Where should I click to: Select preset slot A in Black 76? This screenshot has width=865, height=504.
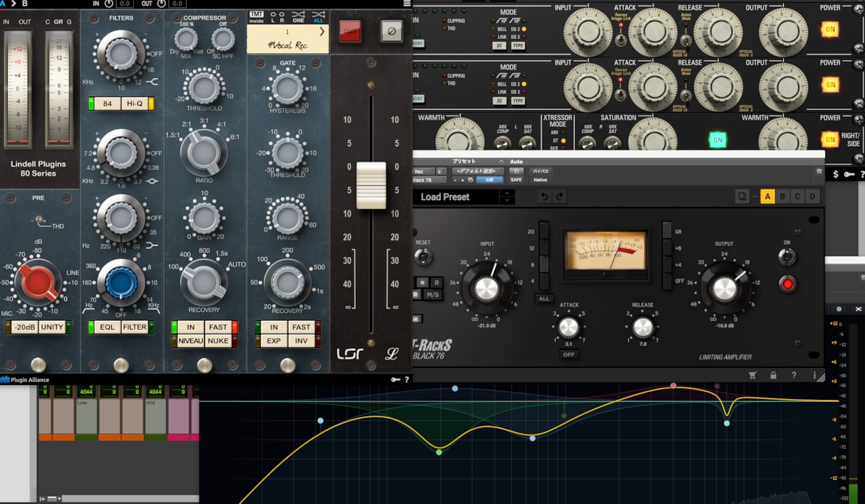click(767, 196)
